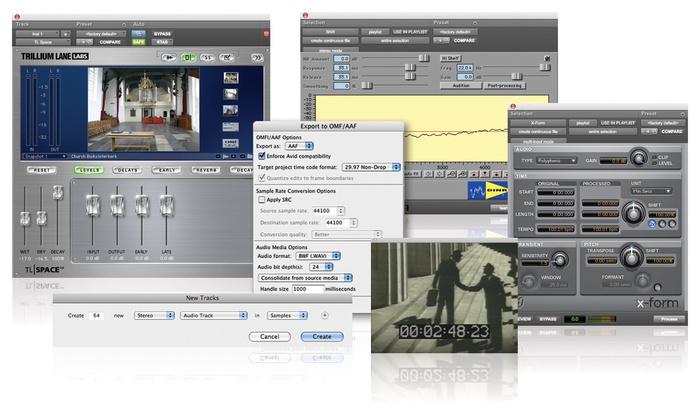Viewport: 700px width, 415px height.
Task: Toggle the green SAFE button in TL Space
Action: coord(138,42)
